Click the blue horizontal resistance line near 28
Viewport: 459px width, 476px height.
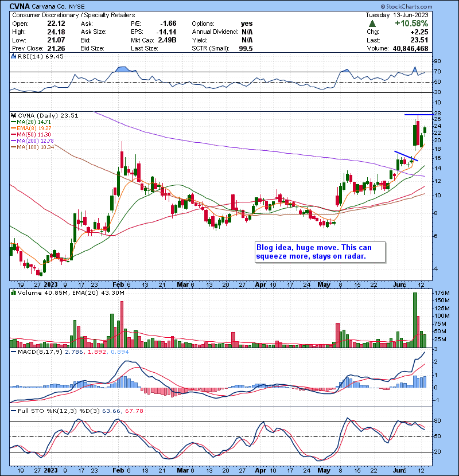point(418,115)
